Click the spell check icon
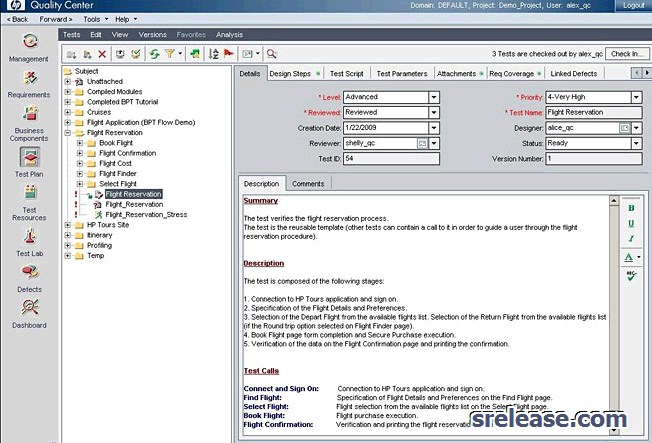Image resolution: width=652 pixels, height=443 pixels. coord(631,275)
